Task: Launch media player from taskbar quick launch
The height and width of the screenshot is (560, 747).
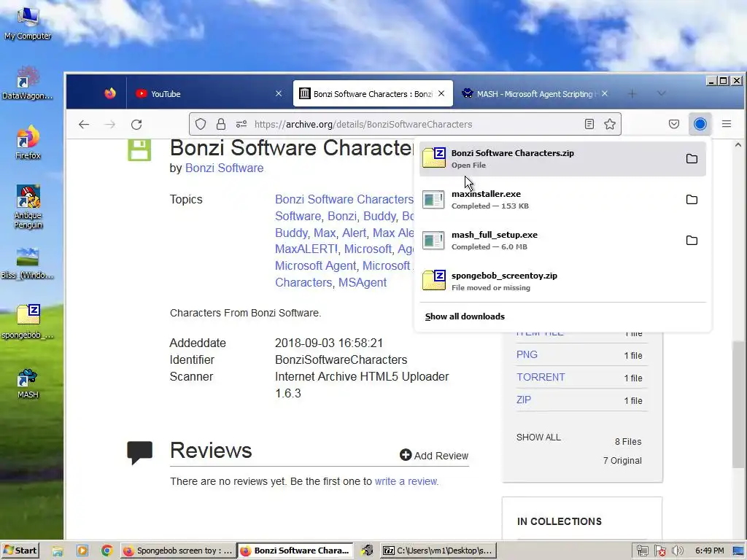Action: click(82, 551)
